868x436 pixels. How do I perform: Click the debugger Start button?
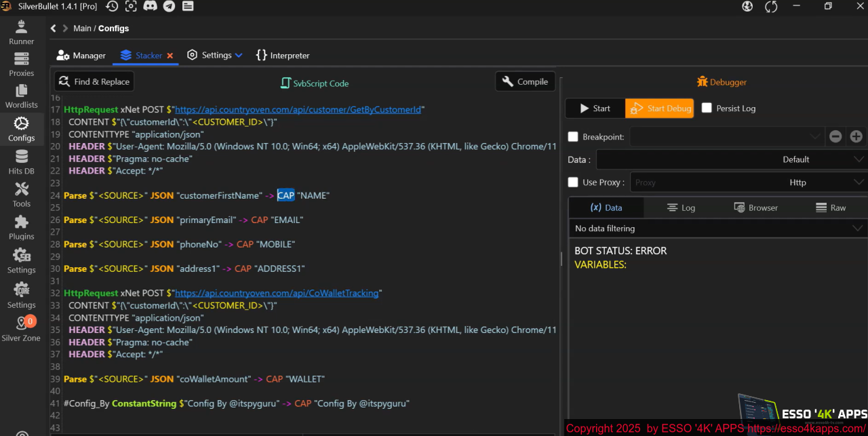coord(595,108)
